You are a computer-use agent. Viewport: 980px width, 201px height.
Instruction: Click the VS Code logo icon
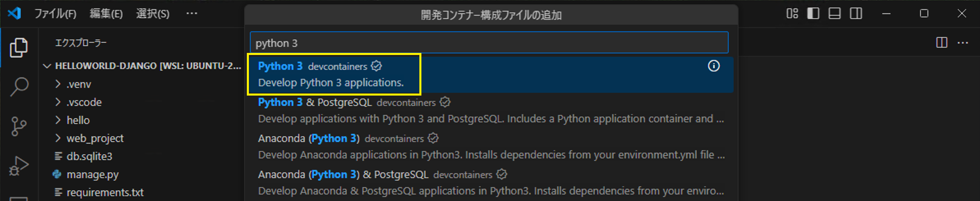14,14
